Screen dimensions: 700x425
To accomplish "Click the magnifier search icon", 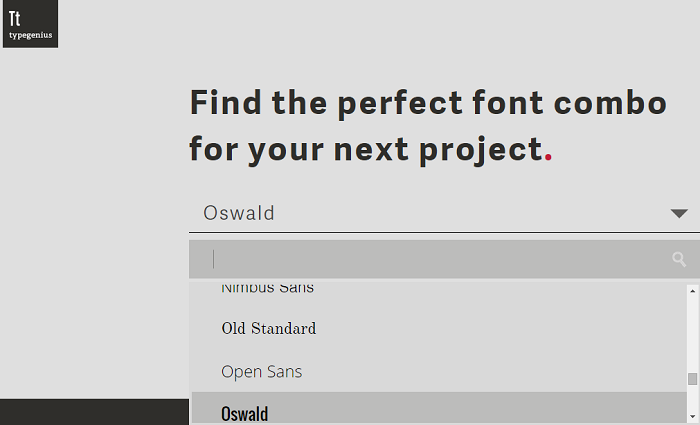I will (x=679, y=259).
